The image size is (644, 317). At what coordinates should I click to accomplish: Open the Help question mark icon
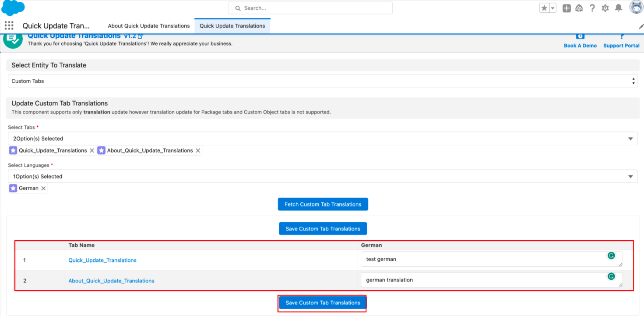[x=592, y=8]
